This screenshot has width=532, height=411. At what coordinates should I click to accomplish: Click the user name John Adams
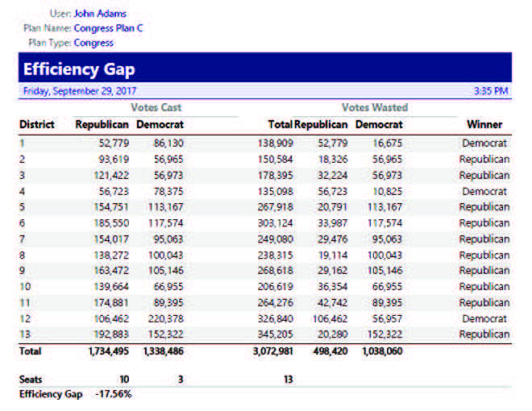[x=99, y=14]
